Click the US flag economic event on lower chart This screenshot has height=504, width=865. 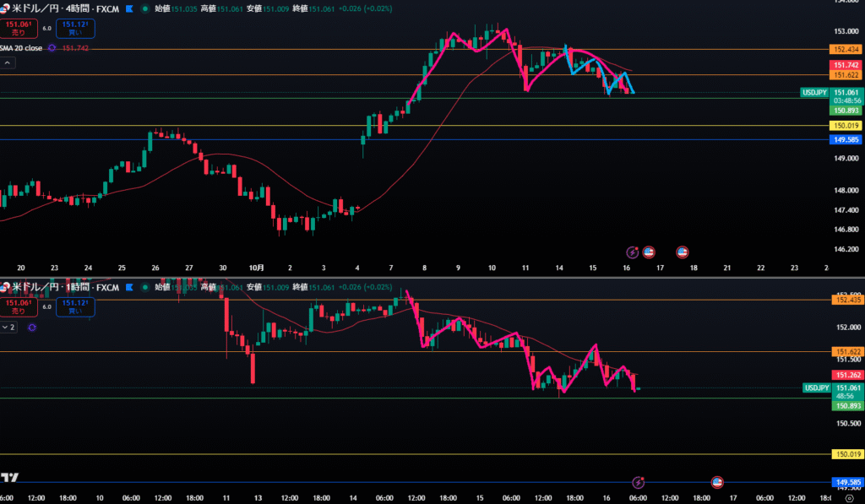(717, 483)
